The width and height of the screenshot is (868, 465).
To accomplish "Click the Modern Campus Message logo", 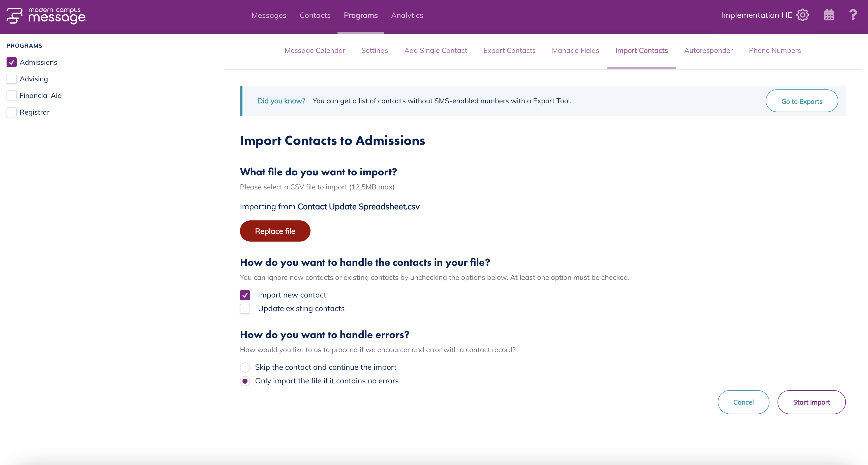I will pos(46,16).
